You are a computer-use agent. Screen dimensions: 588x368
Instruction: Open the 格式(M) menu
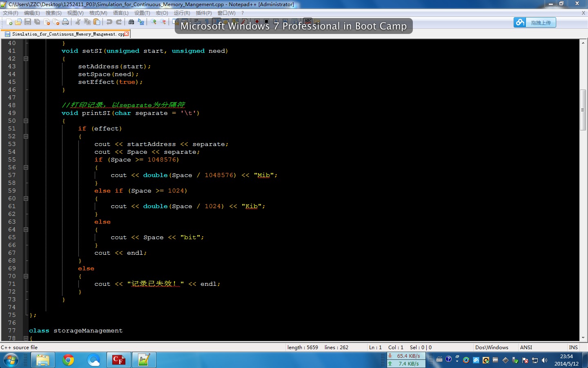(x=98, y=13)
